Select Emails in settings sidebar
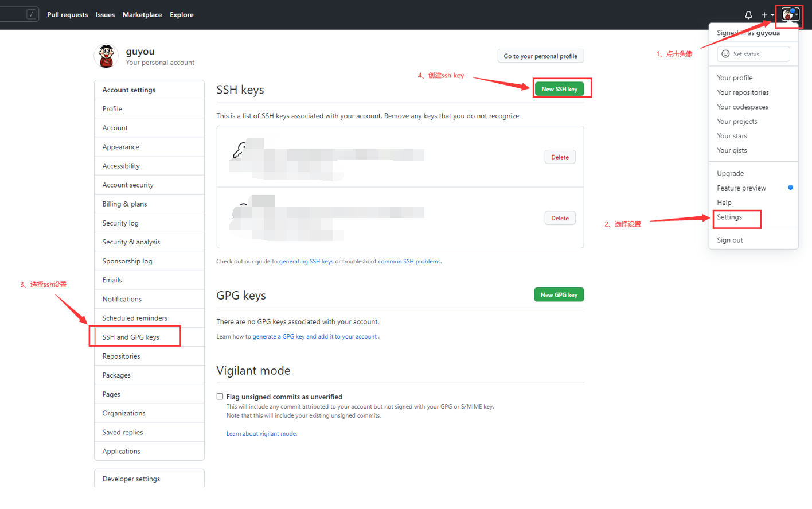This screenshot has height=509, width=812. click(149, 279)
